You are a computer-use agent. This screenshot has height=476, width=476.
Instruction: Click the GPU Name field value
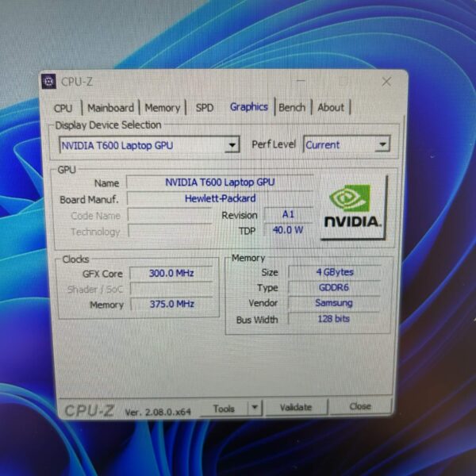click(220, 182)
